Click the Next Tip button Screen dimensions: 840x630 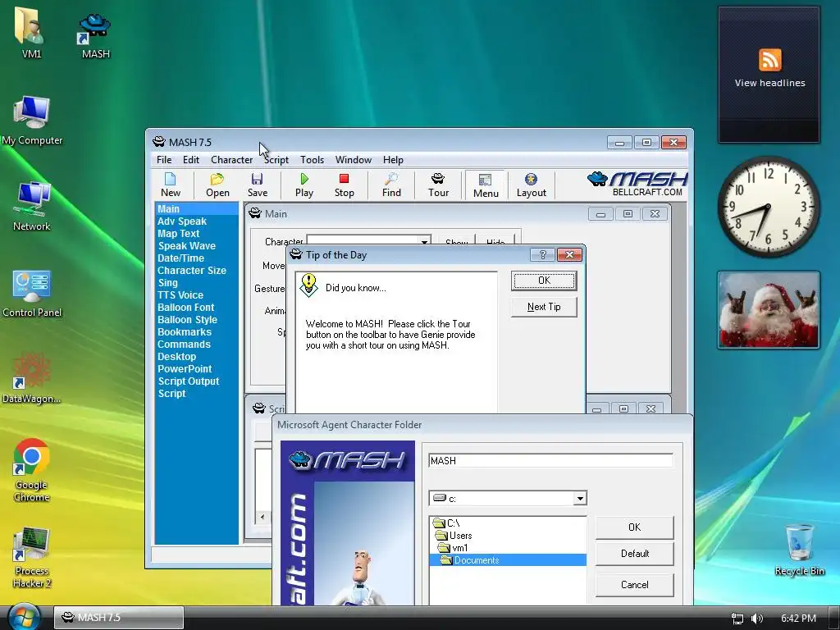(x=544, y=307)
